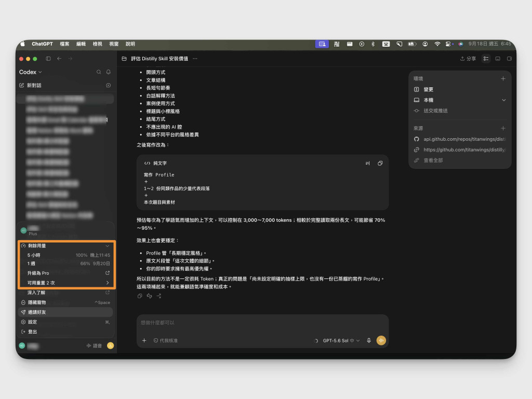Share the conversation using 分享
This screenshot has height=399, width=532.
(x=468, y=59)
